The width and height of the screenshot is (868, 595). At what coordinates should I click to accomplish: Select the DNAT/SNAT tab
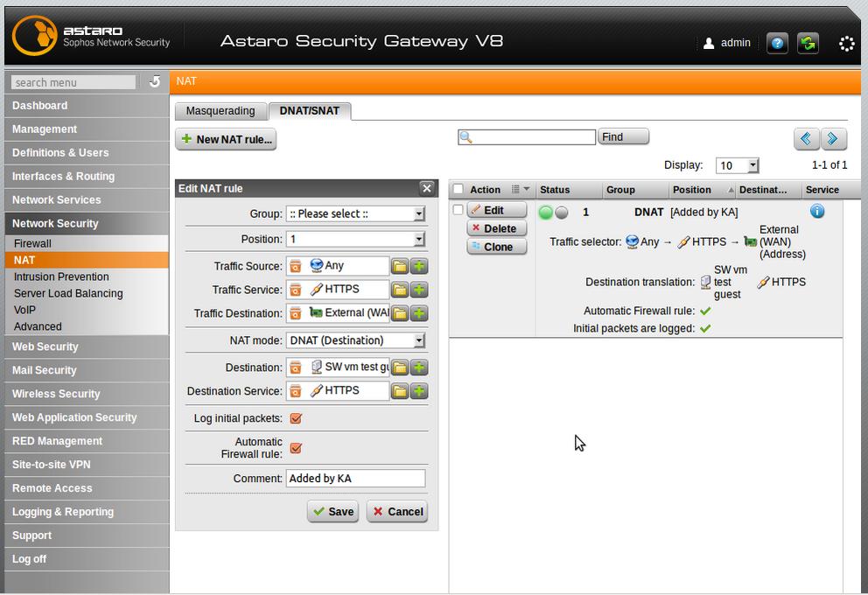coord(310,111)
